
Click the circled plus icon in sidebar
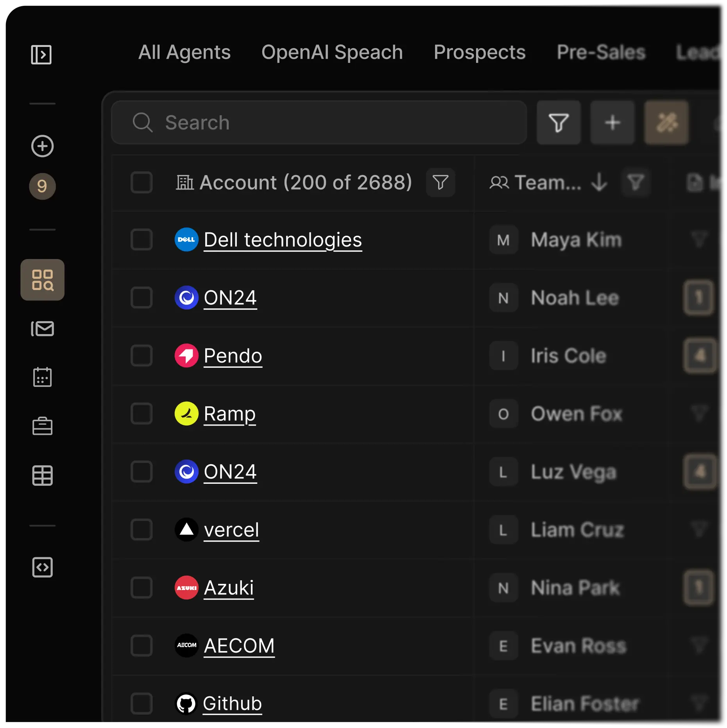pyautogui.click(x=42, y=146)
